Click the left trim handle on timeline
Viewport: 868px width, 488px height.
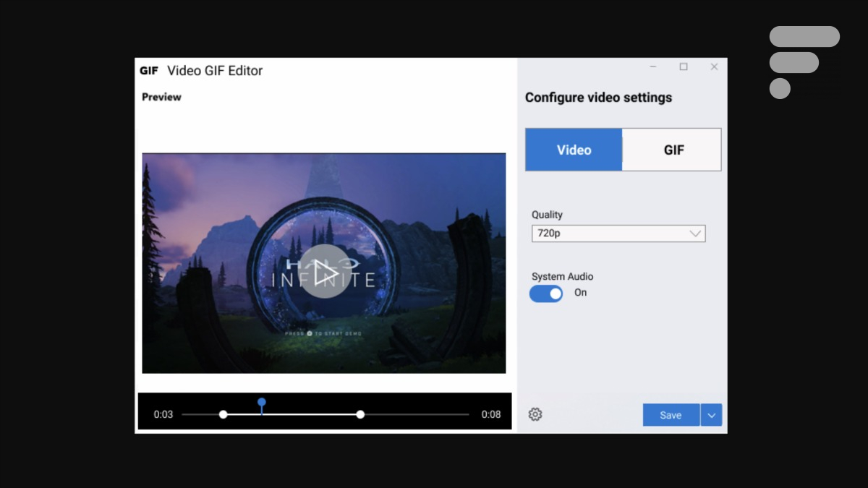[x=224, y=414]
